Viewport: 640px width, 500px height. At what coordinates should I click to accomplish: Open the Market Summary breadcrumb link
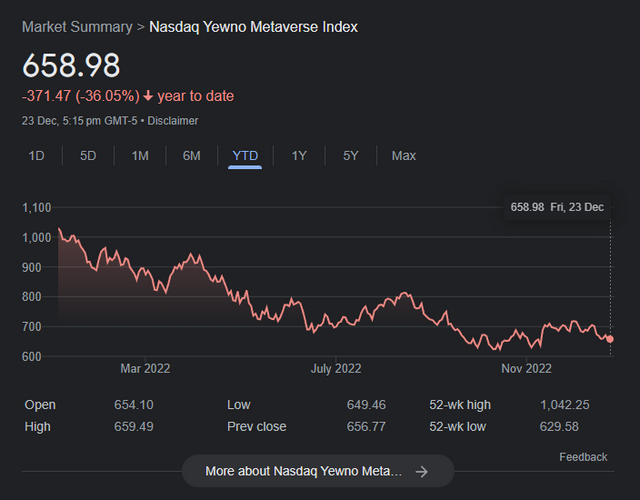(x=77, y=27)
